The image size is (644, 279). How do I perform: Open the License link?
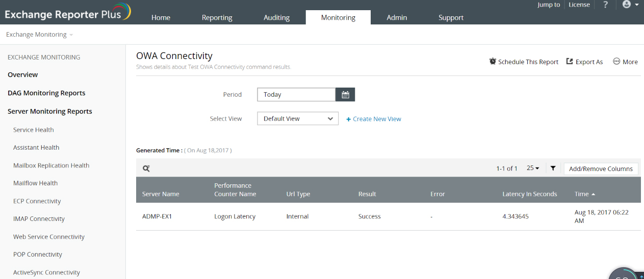[579, 5]
